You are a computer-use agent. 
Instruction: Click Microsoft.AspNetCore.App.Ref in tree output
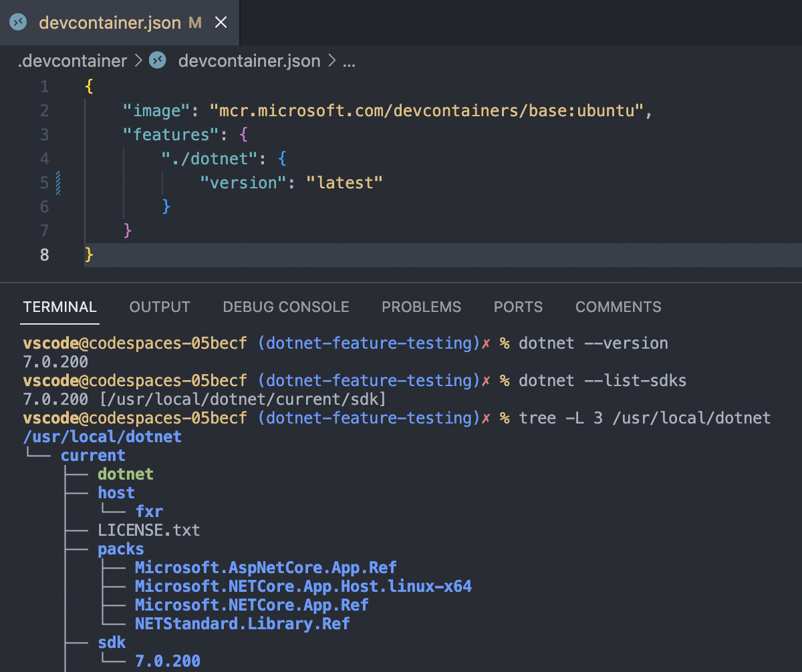(266, 568)
